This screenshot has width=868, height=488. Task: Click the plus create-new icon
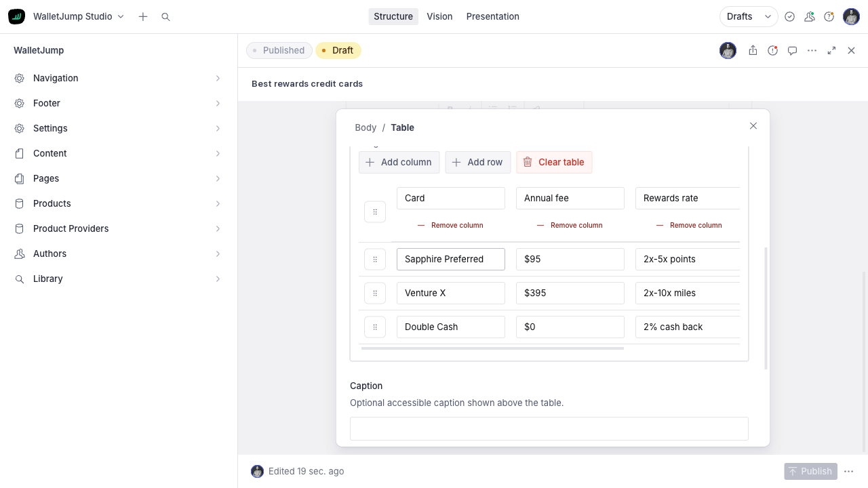pos(143,16)
